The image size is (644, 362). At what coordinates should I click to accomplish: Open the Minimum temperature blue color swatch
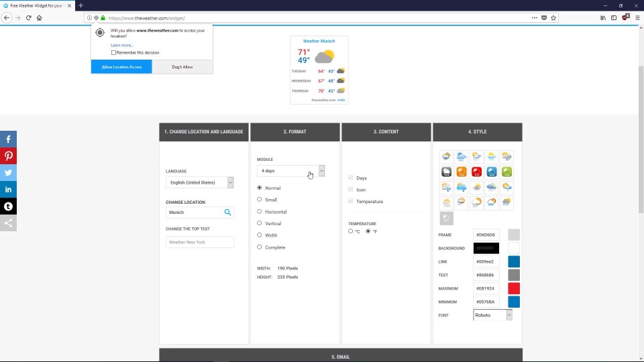(x=514, y=302)
